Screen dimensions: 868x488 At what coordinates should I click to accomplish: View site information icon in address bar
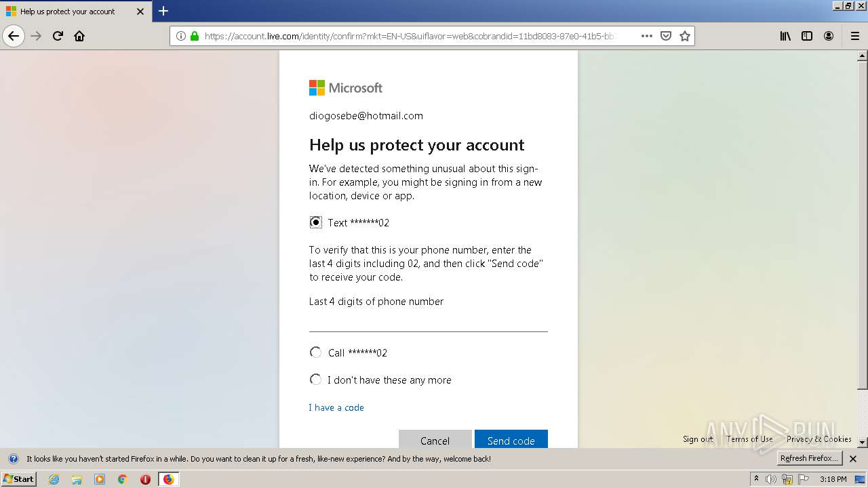[x=180, y=36]
